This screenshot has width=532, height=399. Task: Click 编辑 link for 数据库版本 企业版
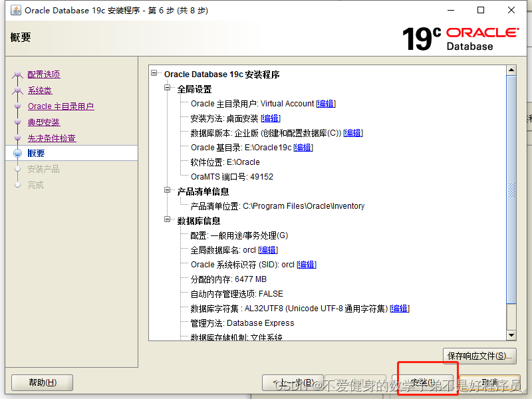[353, 133]
